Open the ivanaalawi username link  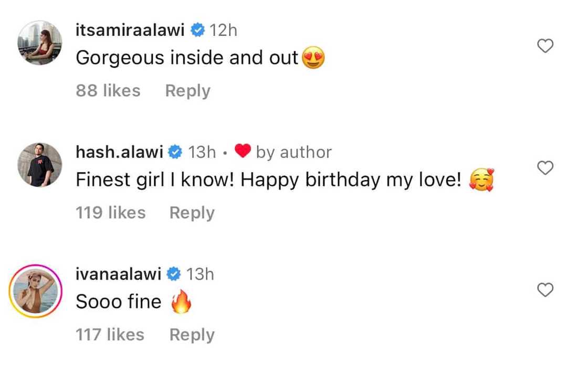click(x=118, y=274)
